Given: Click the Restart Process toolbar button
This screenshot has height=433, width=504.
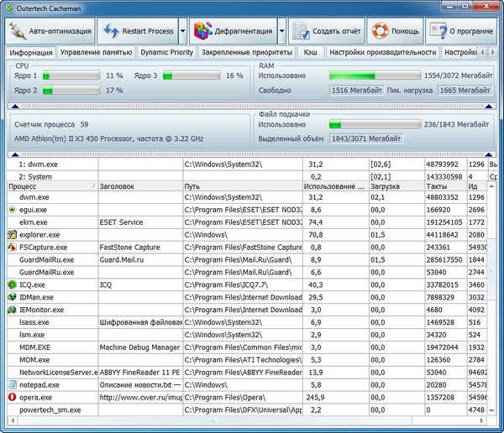Looking at the screenshot, I should 137,32.
